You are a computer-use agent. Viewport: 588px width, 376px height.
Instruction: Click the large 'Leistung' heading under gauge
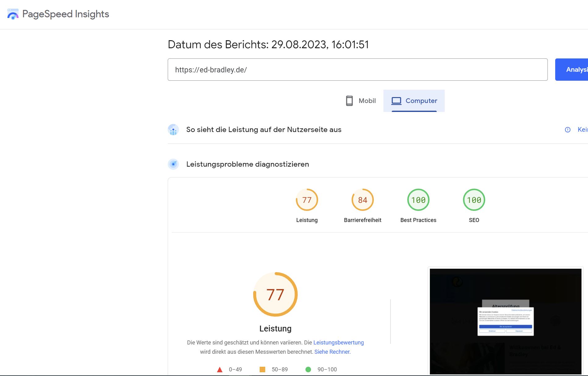coord(275,329)
